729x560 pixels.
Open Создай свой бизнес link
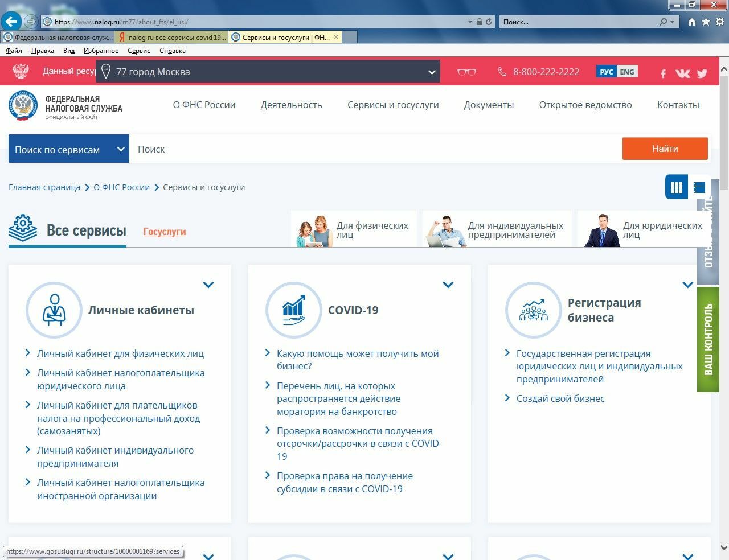point(560,398)
